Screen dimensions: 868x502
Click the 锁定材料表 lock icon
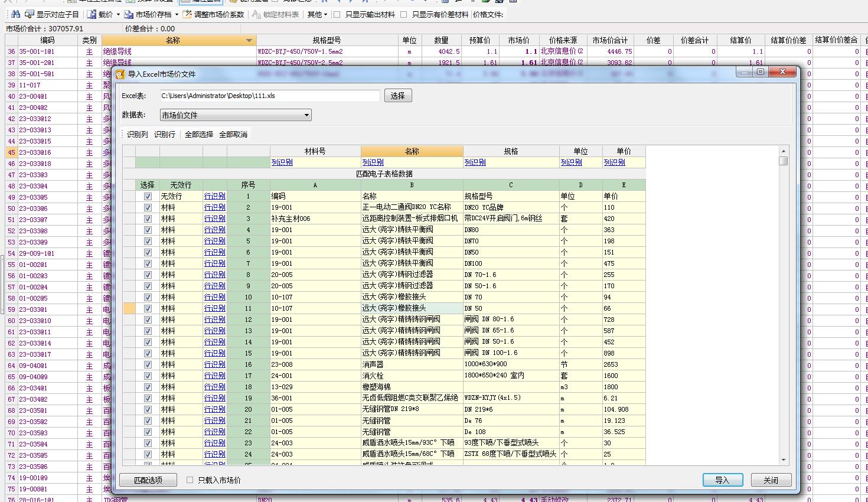click(x=256, y=14)
